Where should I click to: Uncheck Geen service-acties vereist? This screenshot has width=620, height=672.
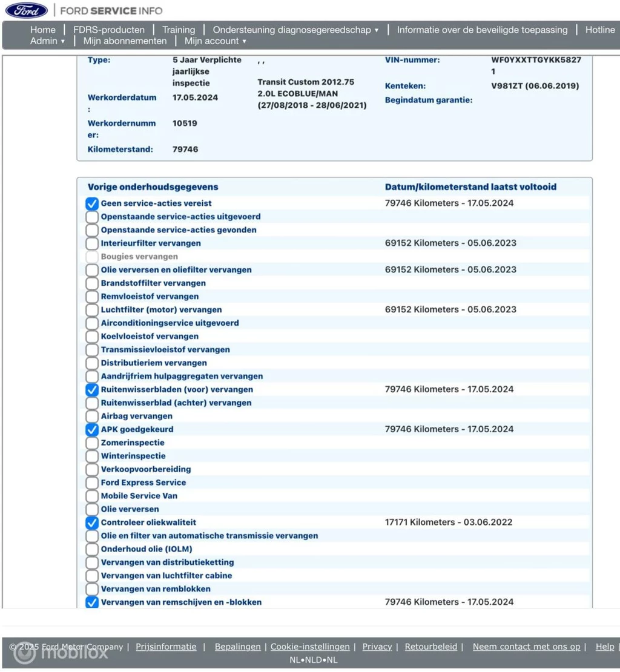[x=91, y=203]
